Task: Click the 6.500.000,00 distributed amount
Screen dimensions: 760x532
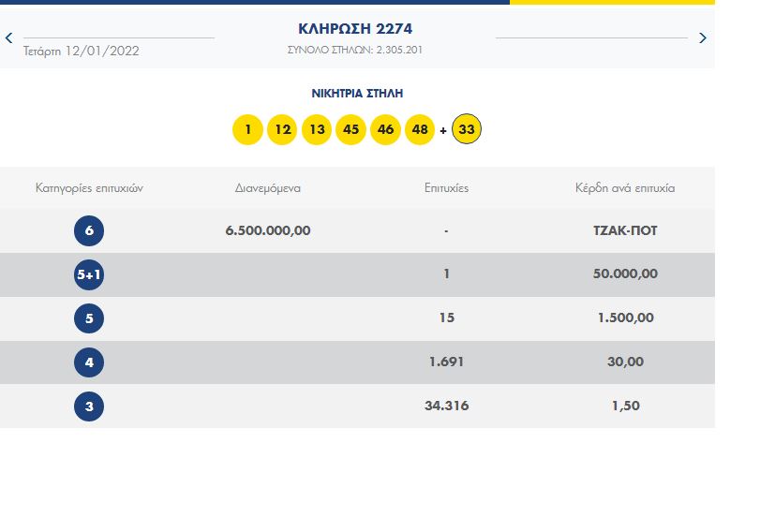Action: (x=268, y=230)
